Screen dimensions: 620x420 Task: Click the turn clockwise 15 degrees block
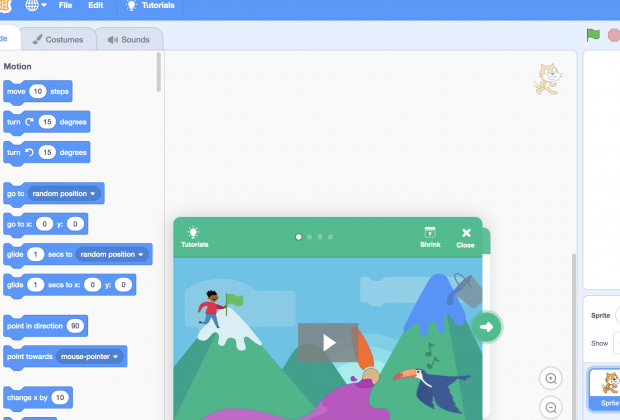47,122
